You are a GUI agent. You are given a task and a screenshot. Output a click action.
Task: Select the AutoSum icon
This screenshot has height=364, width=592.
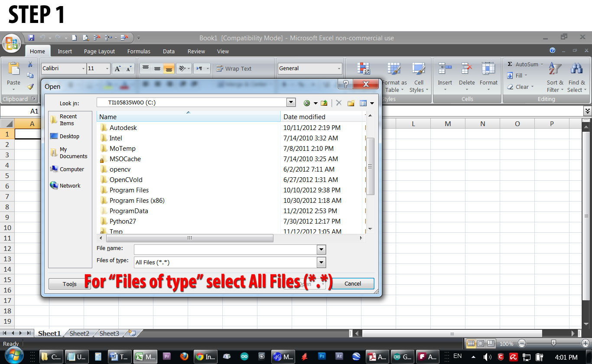[x=525, y=64]
